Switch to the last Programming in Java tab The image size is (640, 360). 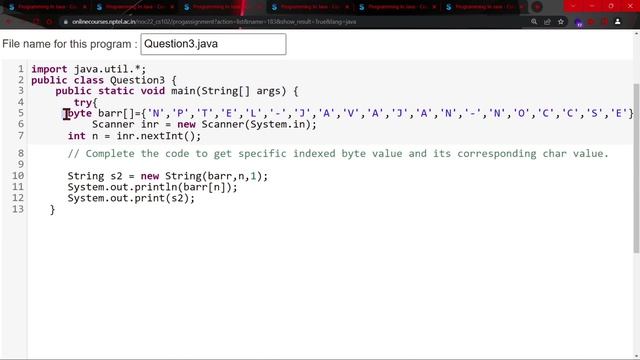pyautogui.click(x=484, y=7)
